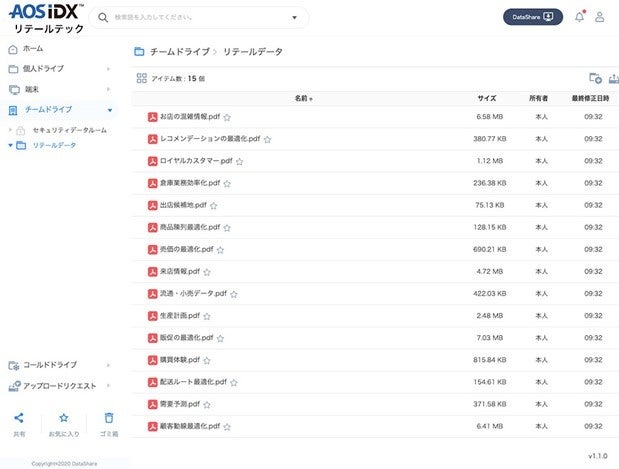The width and height of the screenshot is (619, 469).
Task: Expand the コールドドライブ arrow
Action: click(108, 365)
